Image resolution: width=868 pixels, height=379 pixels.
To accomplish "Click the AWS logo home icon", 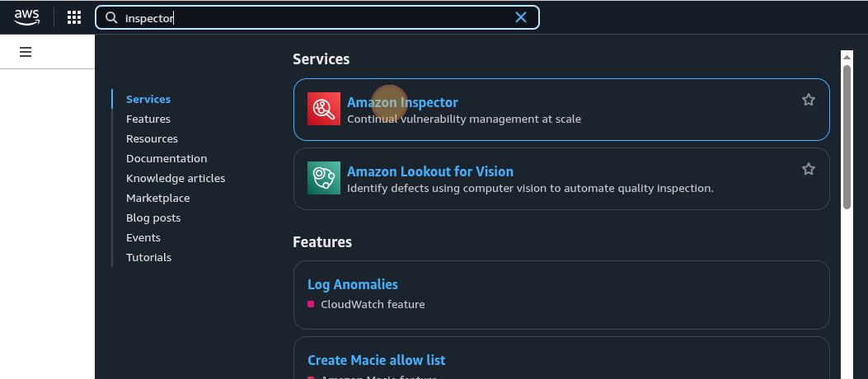I will (x=26, y=16).
